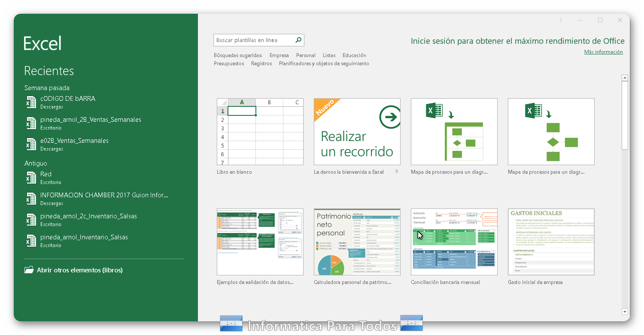Select the Excel icon next to "Red"
Viewport: 644px width, 335px height.
pos(30,178)
